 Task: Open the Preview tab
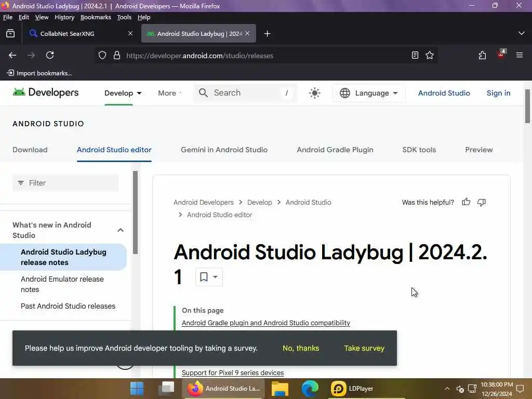[478, 150]
